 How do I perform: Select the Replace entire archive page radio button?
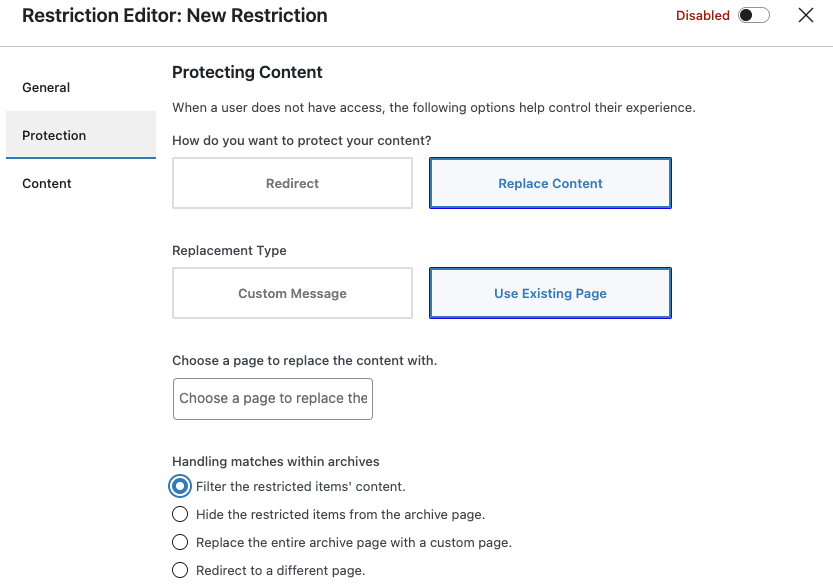point(180,542)
